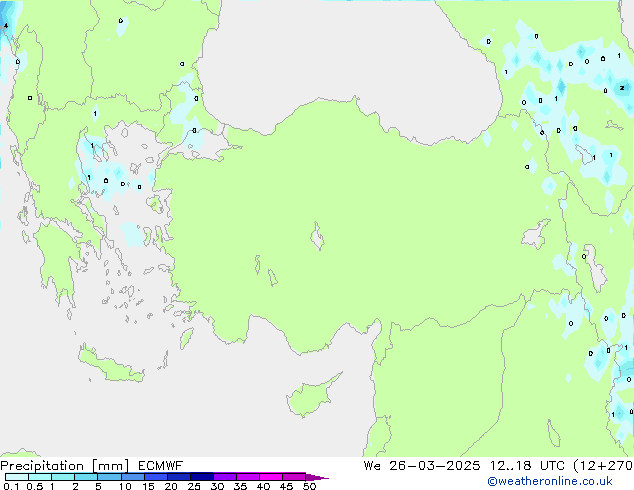
Task: Select the 10–15 mm blue legend swatch
Action: (132, 477)
